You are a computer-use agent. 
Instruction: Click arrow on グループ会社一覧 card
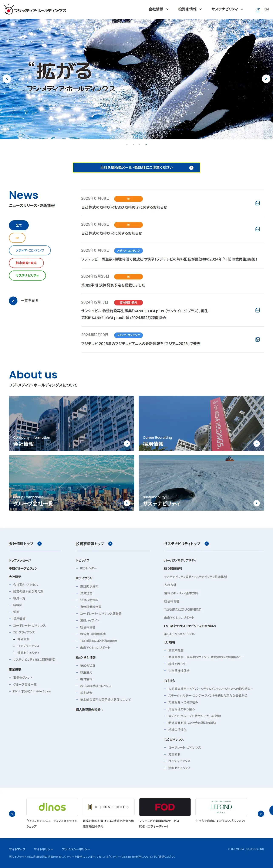pyautogui.click(x=127, y=503)
